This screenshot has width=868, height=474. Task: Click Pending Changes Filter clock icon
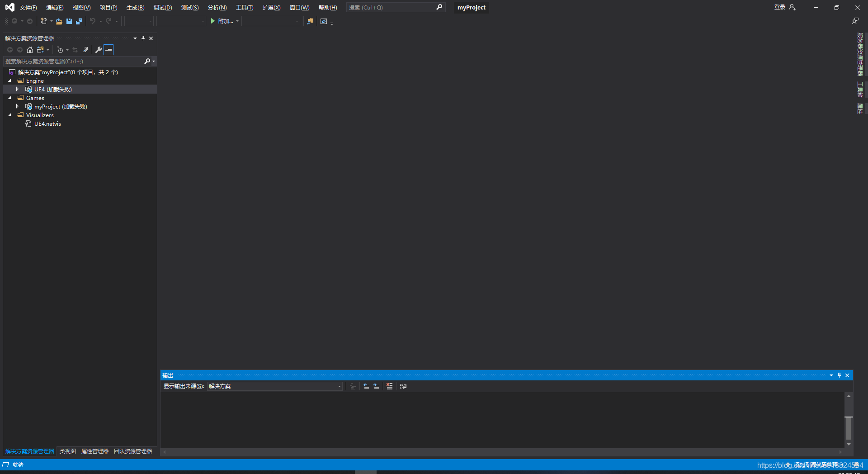[60, 50]
